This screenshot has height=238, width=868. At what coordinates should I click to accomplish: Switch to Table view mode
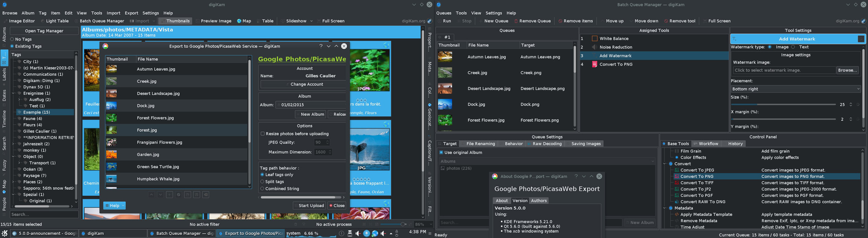click(265, 21)
